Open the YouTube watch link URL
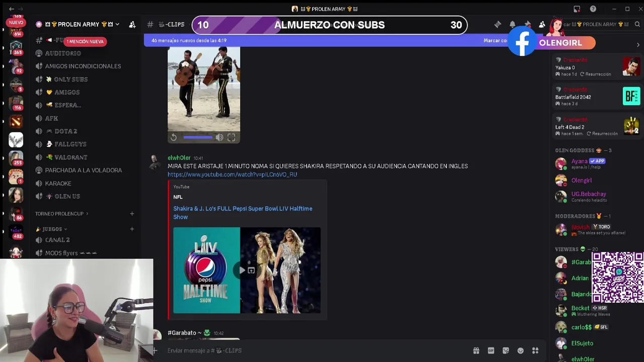The image size is (644, 362). 232,174
